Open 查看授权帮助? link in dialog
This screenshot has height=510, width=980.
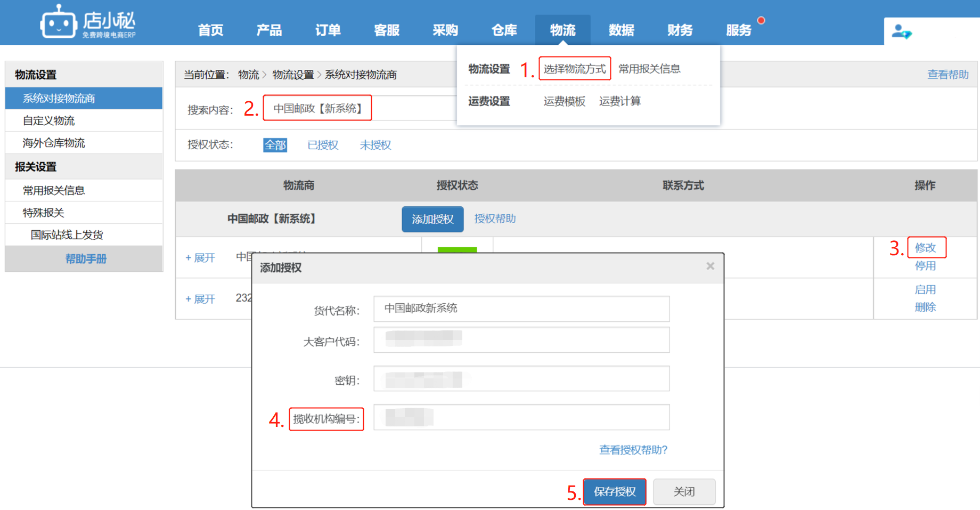tap(633, 450)
